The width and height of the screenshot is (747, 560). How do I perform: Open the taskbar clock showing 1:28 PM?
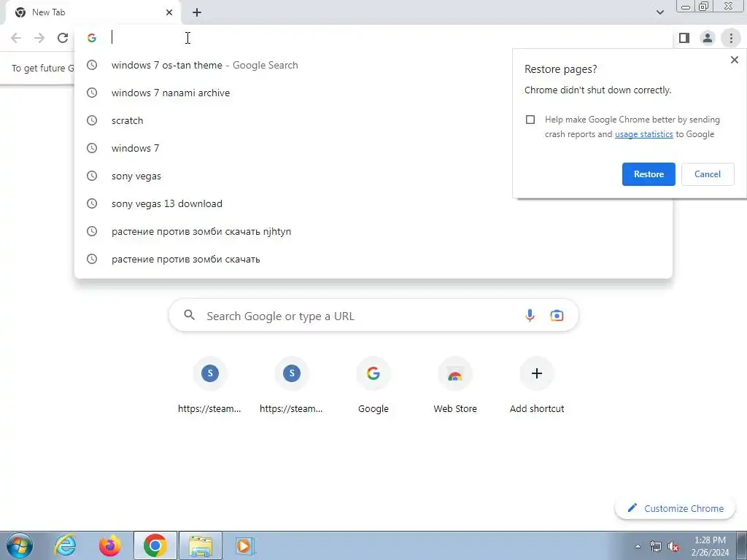coord(711,546)
